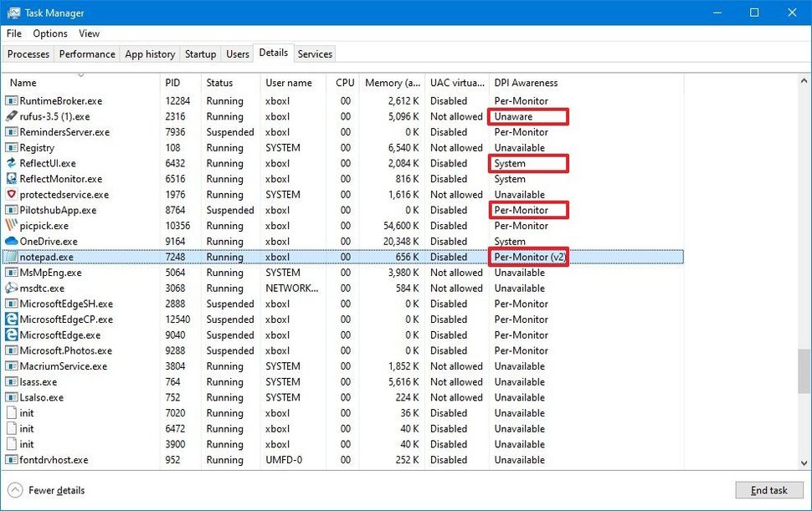812x511 pixels.
Task: Open the File menu
Action: [x=13, y=33]
